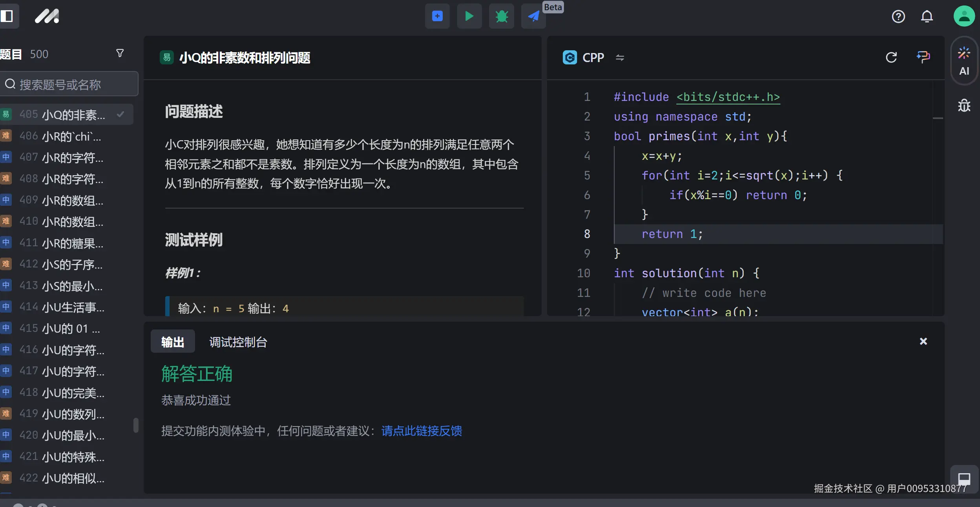This screenshot has height=507, width=980.
Task: Open the problem list filter funnel
Action: (x=120, y=53)
